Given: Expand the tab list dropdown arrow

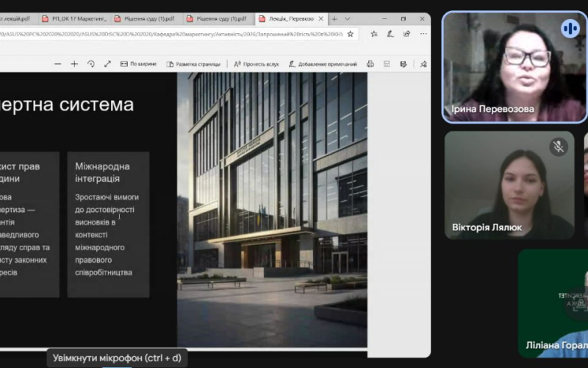Looking at the screenshot, I should (x=348, y=18).
